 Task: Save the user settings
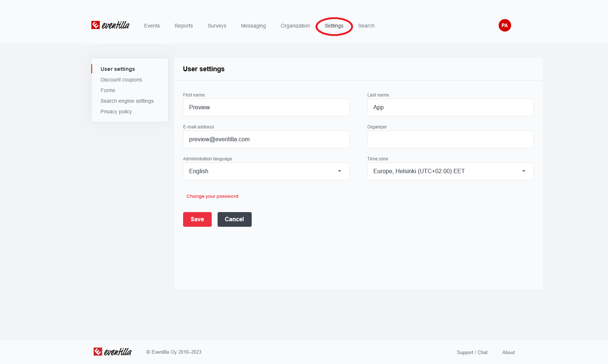point(197,219)
